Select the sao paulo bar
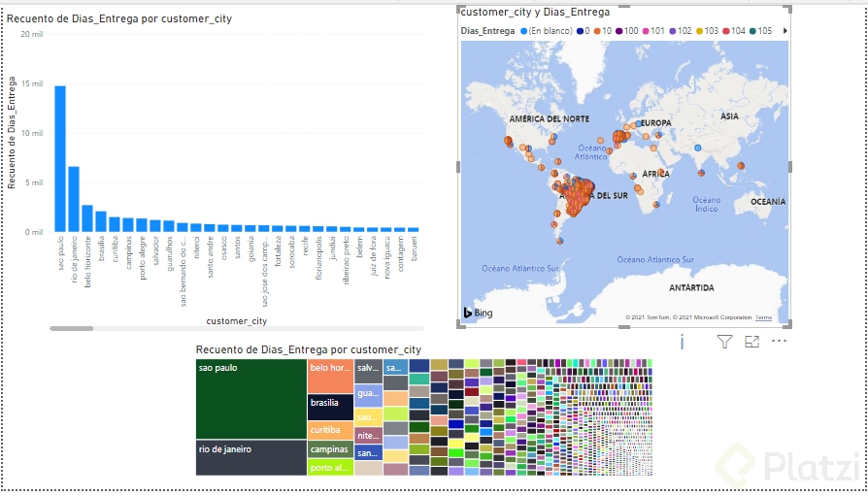 60,159
